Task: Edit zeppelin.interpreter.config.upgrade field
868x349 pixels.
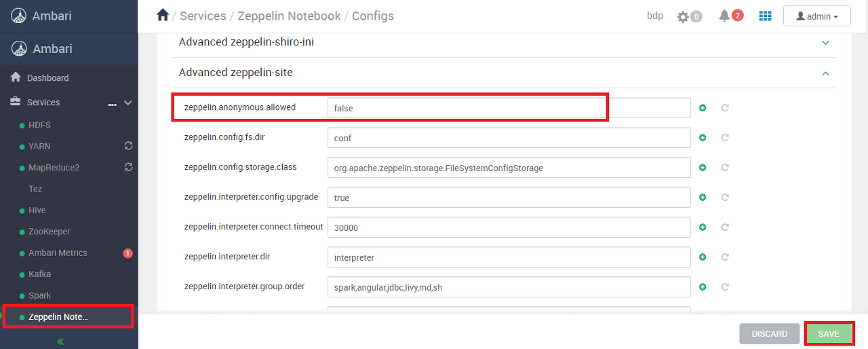Action: [x=509, y=198]
